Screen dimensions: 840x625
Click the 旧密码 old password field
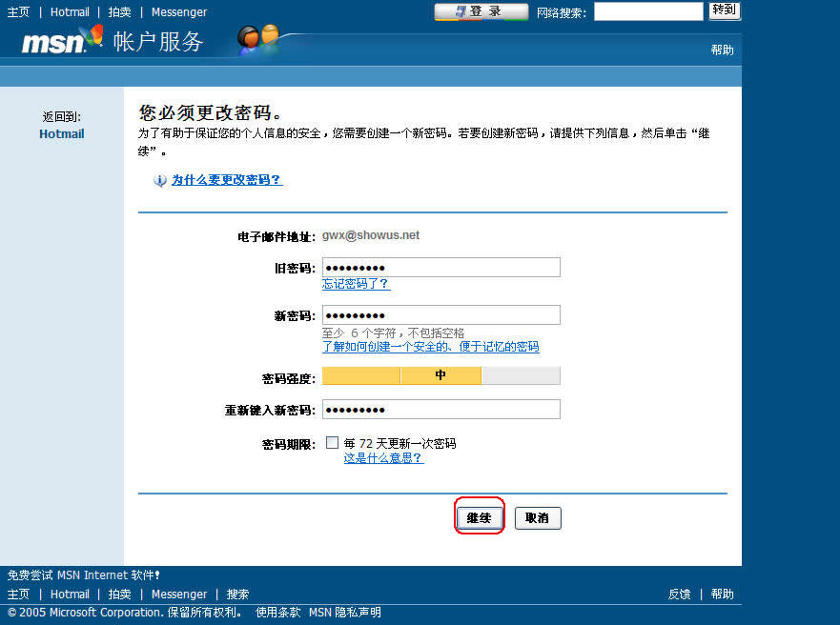pyautogui.click(x=440, y=268)
